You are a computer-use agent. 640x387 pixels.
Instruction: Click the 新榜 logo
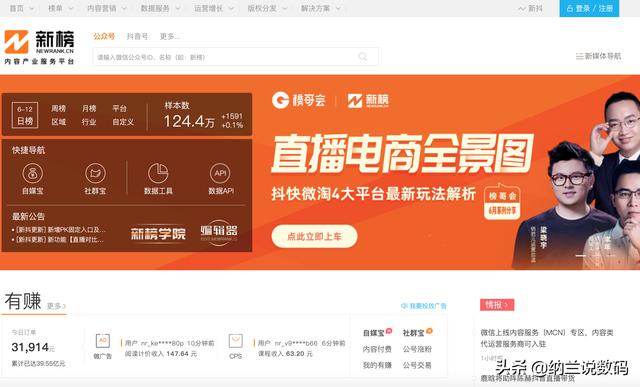click(39, 47)
